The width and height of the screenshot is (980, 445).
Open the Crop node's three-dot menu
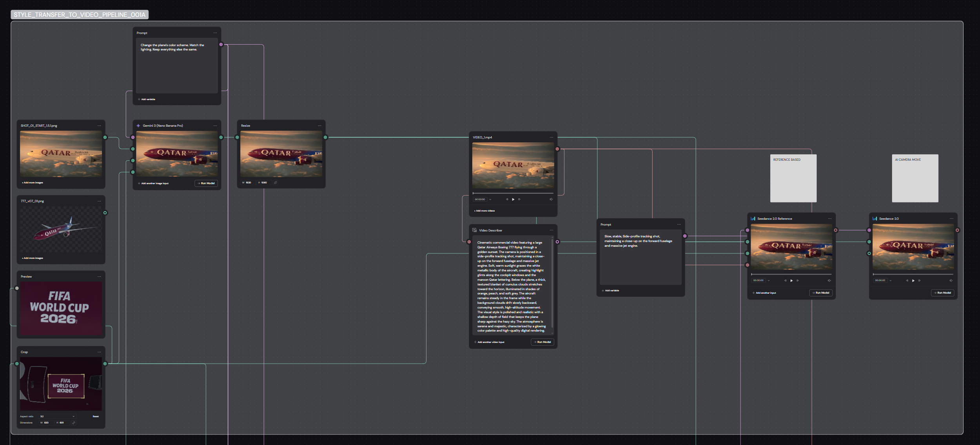tap(99, 352)
